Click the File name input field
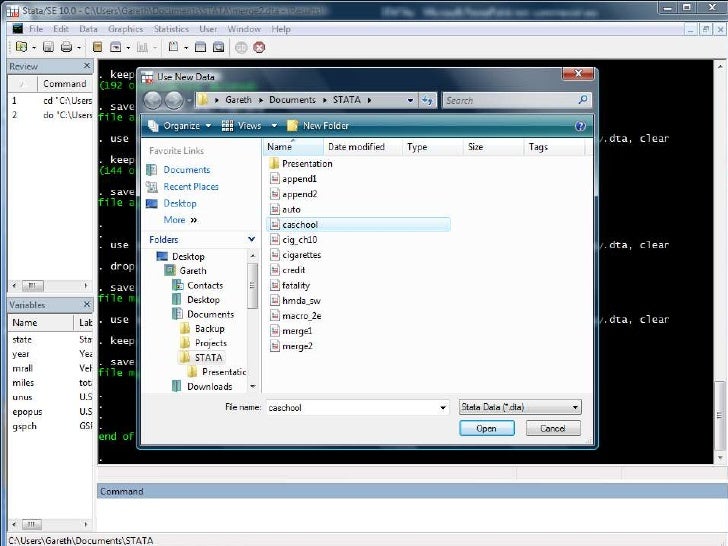The height and width of the screenshot is (546, 728). click(358, 407)
